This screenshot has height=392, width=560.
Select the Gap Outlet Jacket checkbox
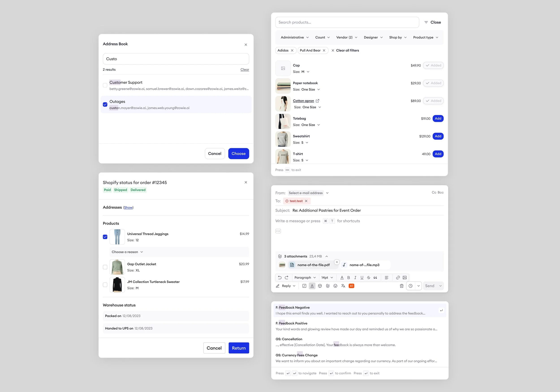[x=105, y=267]
